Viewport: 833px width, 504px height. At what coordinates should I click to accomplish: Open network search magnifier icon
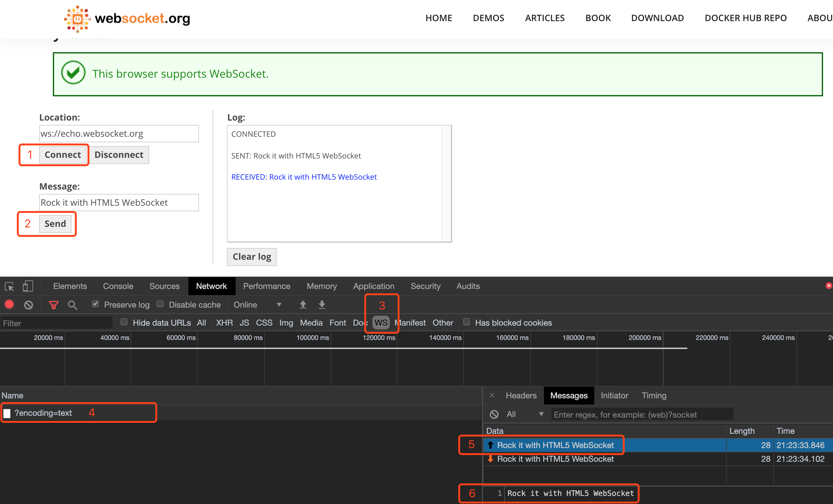tap(72, 305)
